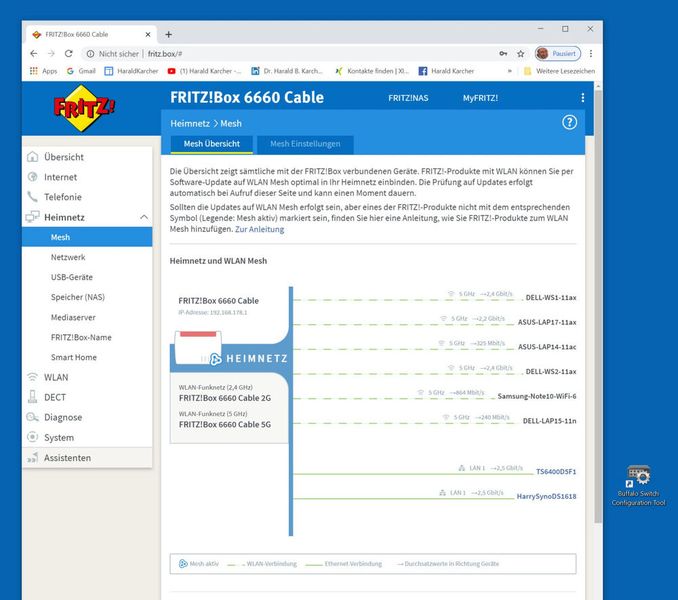The image size is (678, 600).
Task: Click the Pausiert profile button
Action: 558,54
